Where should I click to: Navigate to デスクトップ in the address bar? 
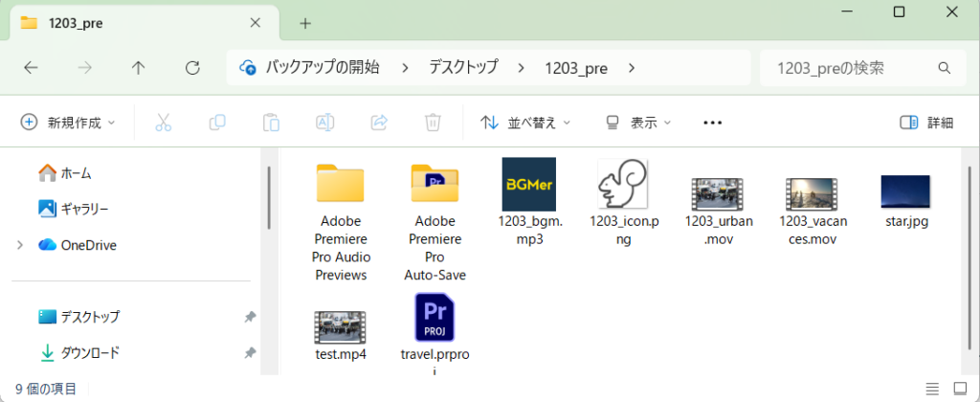pos(463,68)
